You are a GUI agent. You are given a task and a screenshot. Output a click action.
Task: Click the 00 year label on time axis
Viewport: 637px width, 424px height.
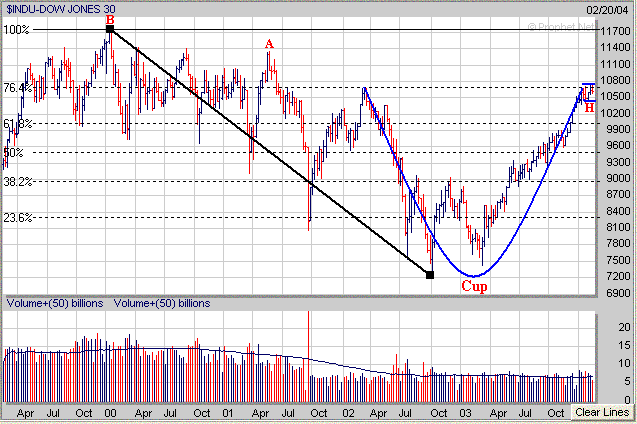[110, 413]
